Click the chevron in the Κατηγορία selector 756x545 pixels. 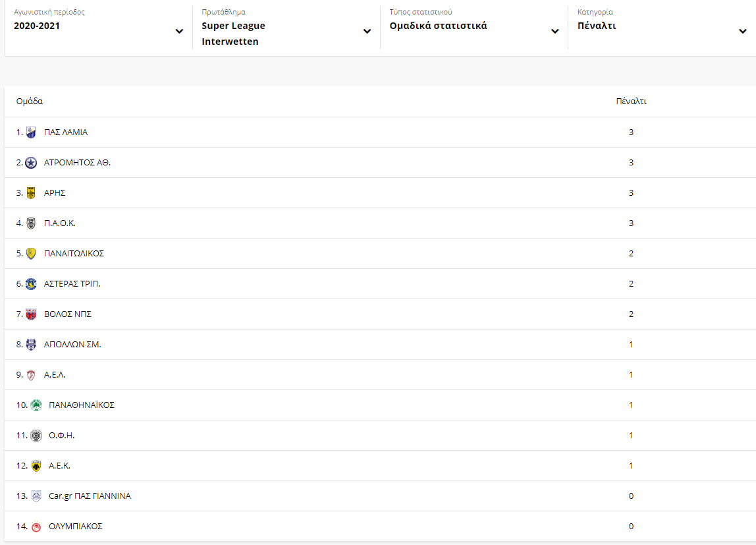coord(743,32)
